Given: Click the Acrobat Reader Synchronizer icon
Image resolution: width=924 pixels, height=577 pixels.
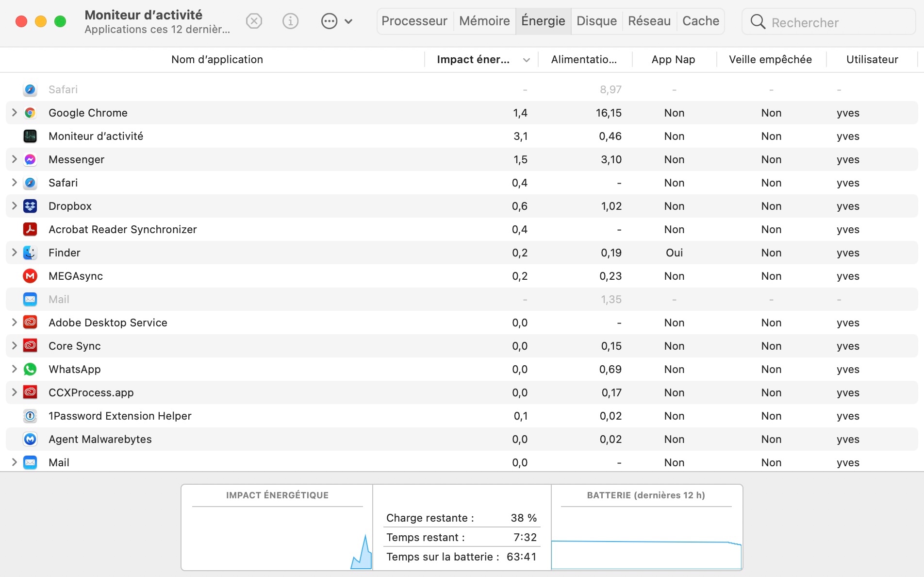Looking at the screenshot, I should 30,229.
